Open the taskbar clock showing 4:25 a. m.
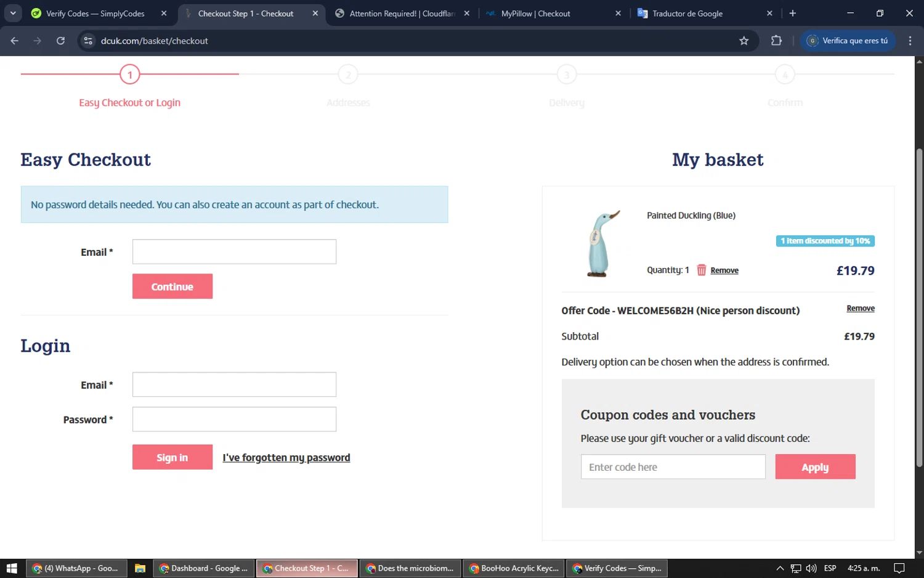Viewport: 924px width, 578px height. [864, 568]
